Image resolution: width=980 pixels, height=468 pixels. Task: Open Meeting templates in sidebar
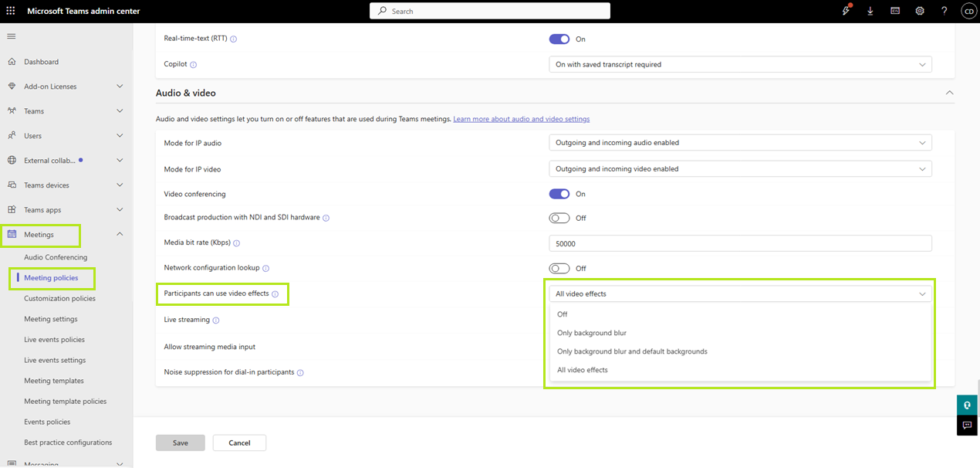point(53,381)
